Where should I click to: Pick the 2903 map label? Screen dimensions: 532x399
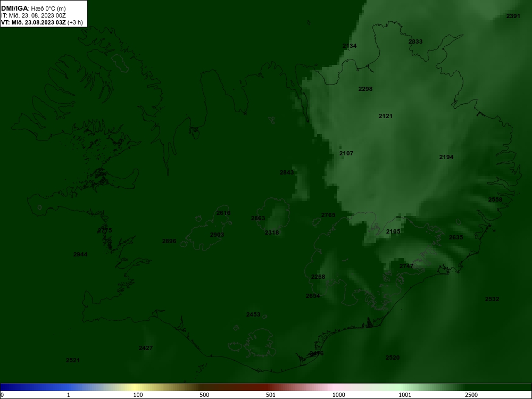pyautogui.click(x=217, y=235)
